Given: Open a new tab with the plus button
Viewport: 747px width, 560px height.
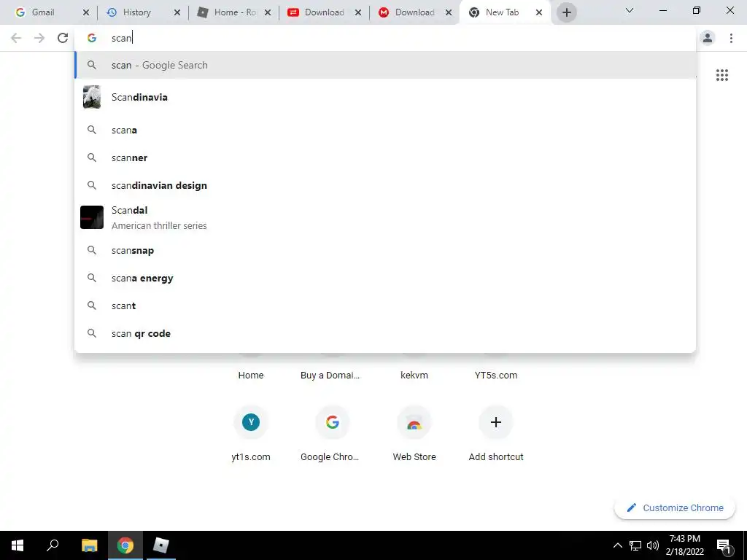Looking at the screenshot, I should click(566, 12).
